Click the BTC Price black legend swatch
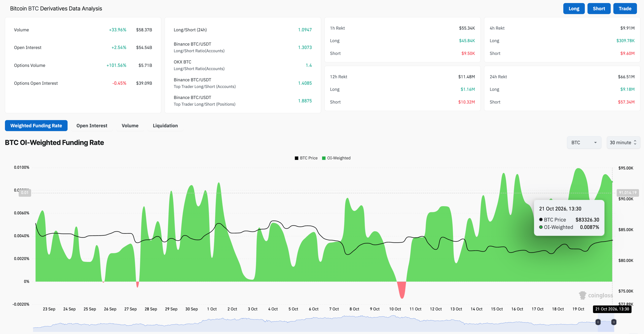 [x=296, y=158]
